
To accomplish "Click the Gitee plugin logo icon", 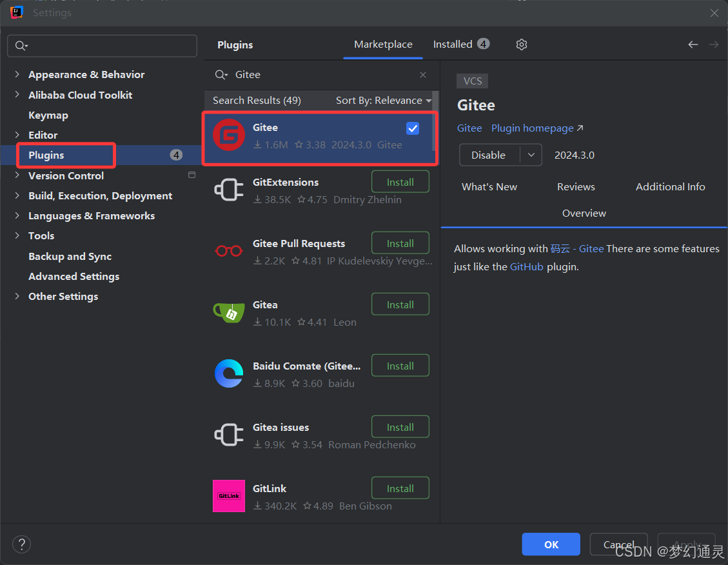I will point(228,135).
